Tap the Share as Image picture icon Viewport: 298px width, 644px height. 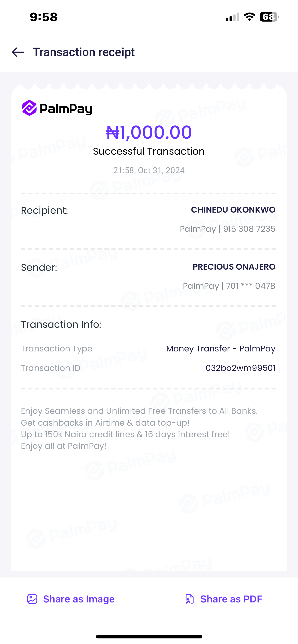pos(32,599)
